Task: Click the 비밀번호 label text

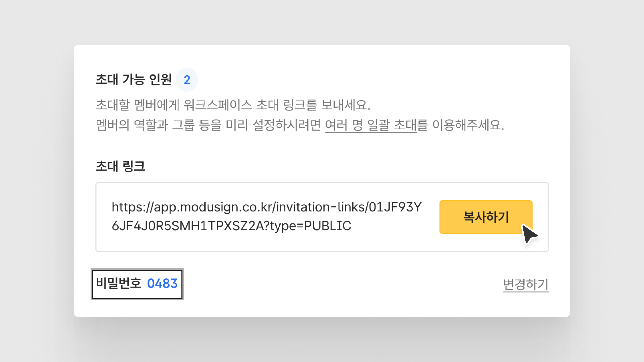Action: point(119,284)
